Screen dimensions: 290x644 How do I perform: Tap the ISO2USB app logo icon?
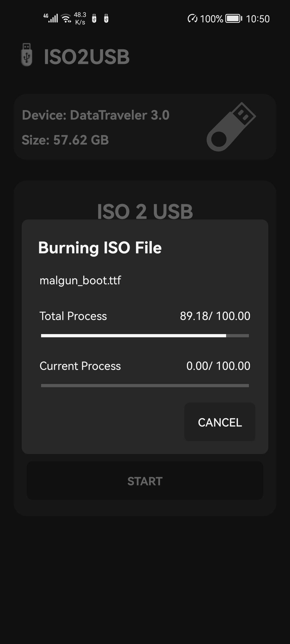point(27,55)
